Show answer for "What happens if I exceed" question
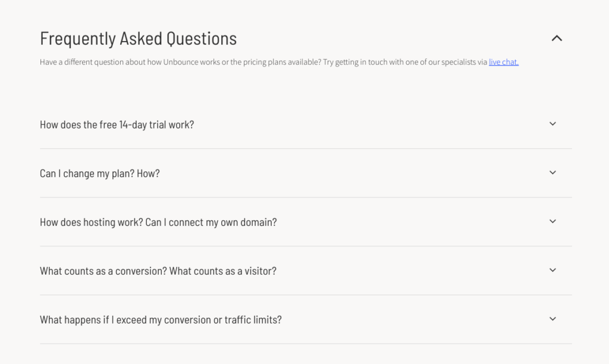This screenshot has width=609, height=364. coord(161,320)
